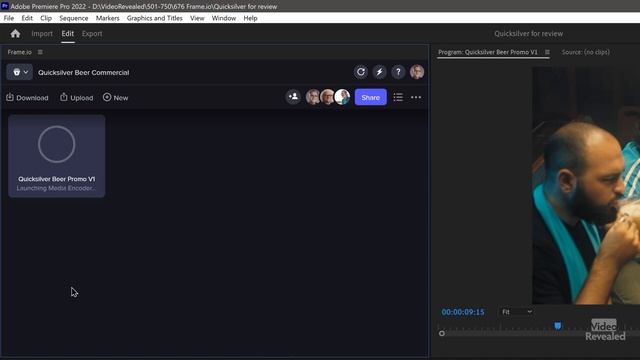Select the Quicksilver Beer Promo V1 upload card
The height and width of the screenshot is (360, 640).
tap(57, 156)
